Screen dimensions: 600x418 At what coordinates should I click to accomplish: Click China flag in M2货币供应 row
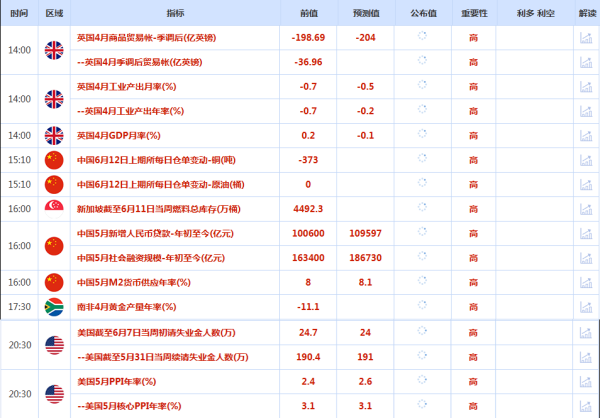[54, 282]
